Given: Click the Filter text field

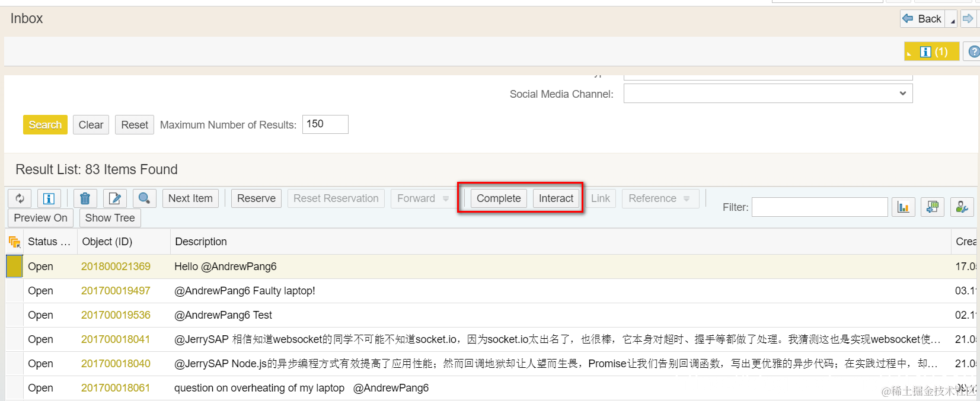Looking at the screenshot, I should tap(820, 207).
